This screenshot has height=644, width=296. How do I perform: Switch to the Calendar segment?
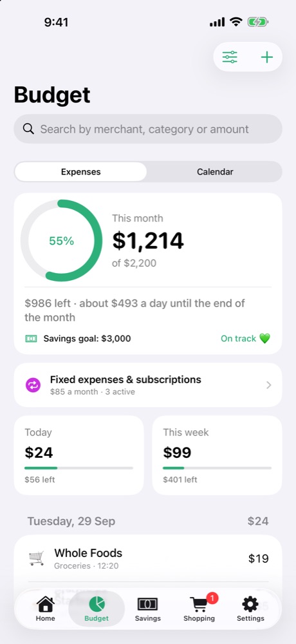(215, 172)
